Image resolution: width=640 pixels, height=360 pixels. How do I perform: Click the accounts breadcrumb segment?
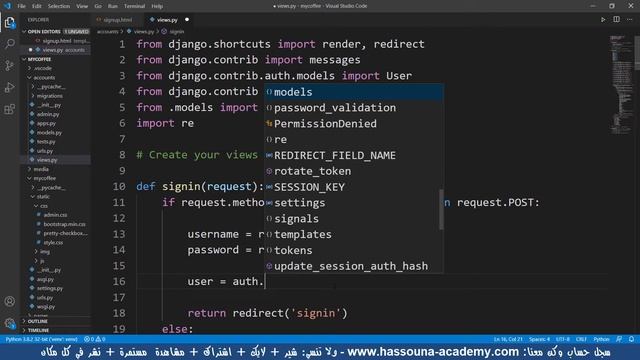point(107,31)
